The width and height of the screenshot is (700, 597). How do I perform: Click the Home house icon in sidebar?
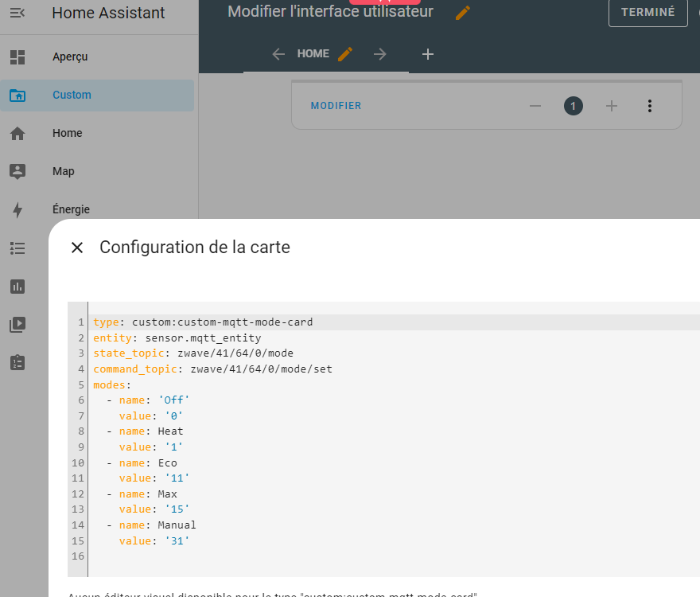click(17, 134)
